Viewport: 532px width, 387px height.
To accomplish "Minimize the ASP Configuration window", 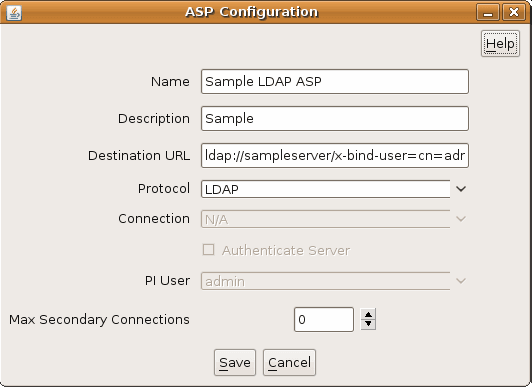I will (488, 13).
